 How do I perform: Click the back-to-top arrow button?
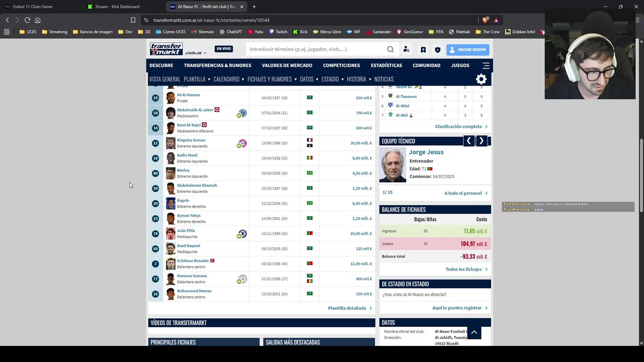point(474,332)
